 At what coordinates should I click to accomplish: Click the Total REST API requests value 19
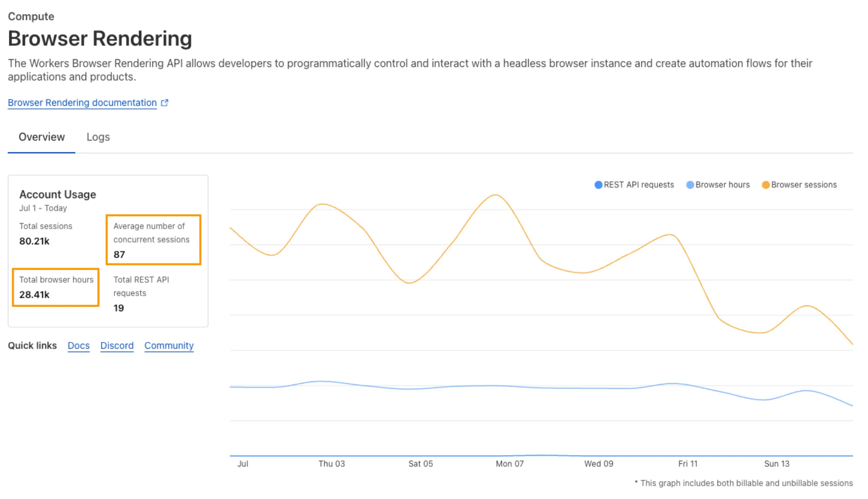pos(119,308)
